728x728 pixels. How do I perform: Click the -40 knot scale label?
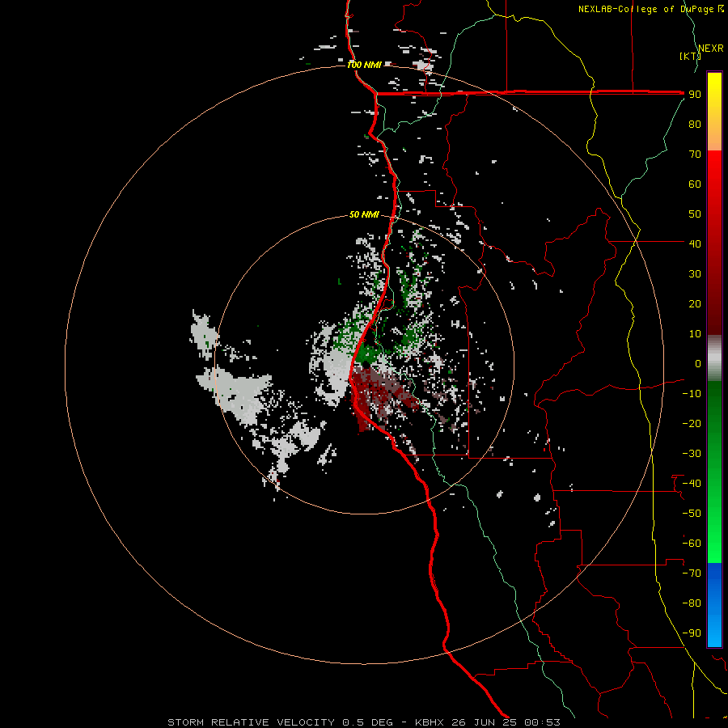coord(692,484)
